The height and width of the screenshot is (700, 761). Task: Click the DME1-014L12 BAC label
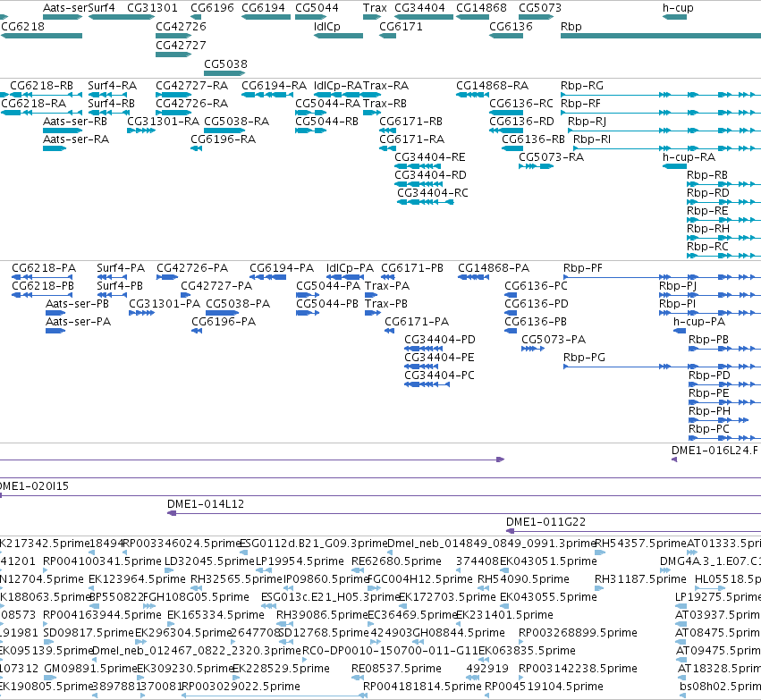pyautogui.click(x=206, y=504)
